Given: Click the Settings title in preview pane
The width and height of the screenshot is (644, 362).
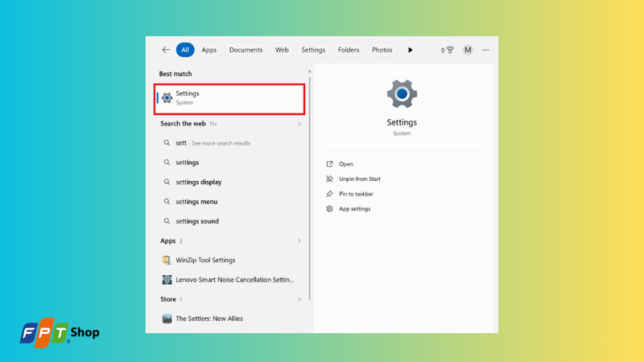Looking at the screenshot, I should click(402, 122).
